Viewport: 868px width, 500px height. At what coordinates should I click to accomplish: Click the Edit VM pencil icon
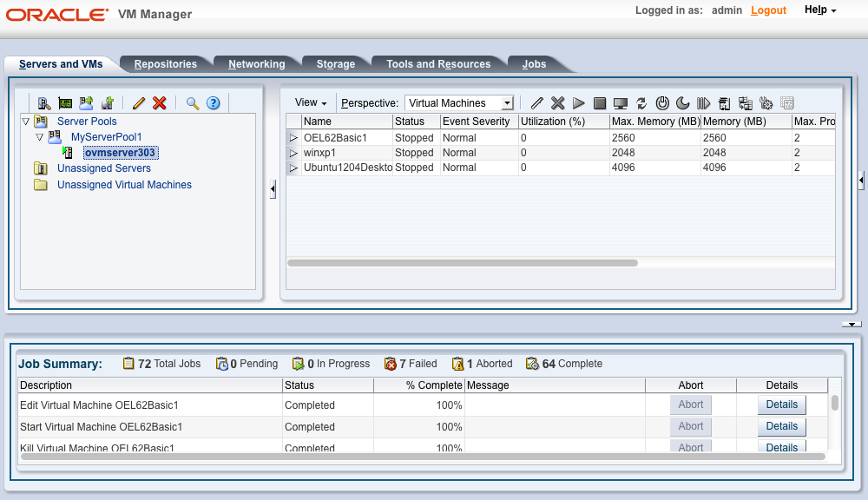point(536,103)
